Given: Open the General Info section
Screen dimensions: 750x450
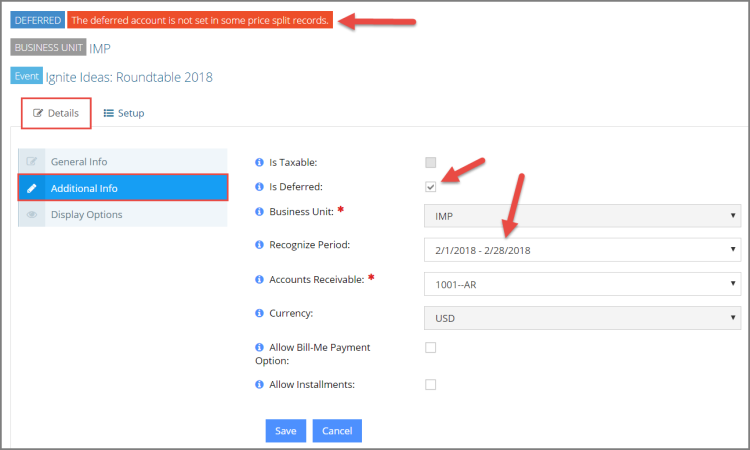Looking at the screenshot, I should pyautogui.click(x=122, y=162).
